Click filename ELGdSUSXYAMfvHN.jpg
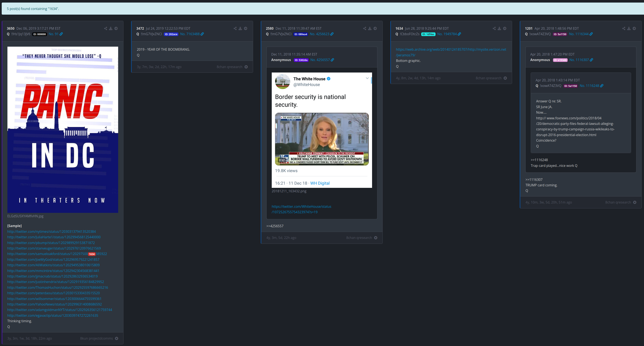The image size is (644, 346). pyautogui.click(x=25, y=216)
